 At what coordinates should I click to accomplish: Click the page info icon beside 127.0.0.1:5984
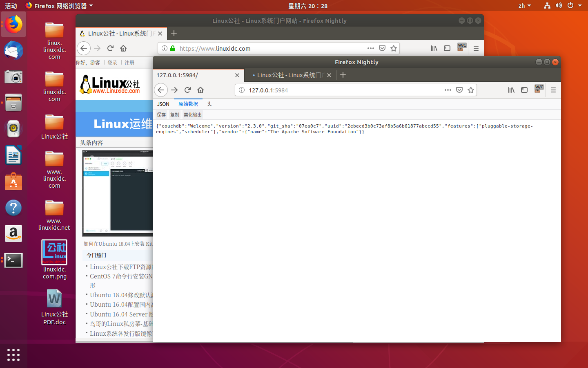click(x=243, y=90)
